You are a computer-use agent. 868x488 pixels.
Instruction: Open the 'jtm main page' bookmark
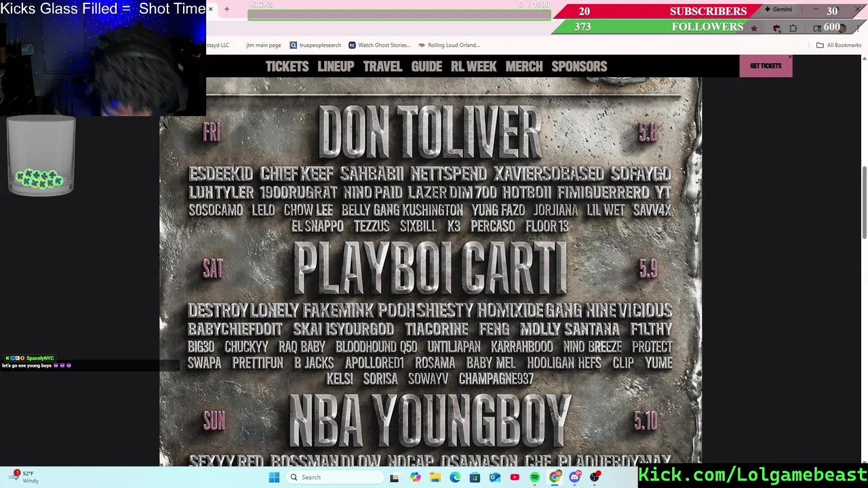(x=263, y=45)
